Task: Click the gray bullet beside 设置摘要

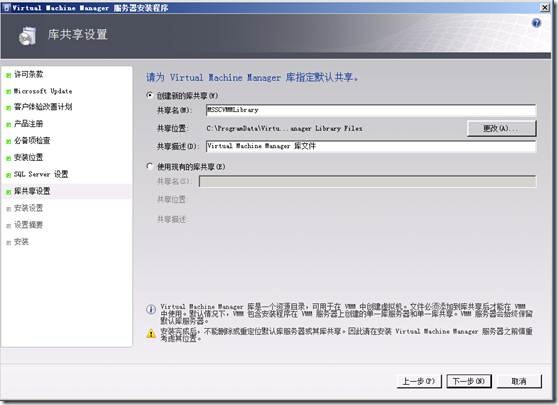Action: pos(9,226)
